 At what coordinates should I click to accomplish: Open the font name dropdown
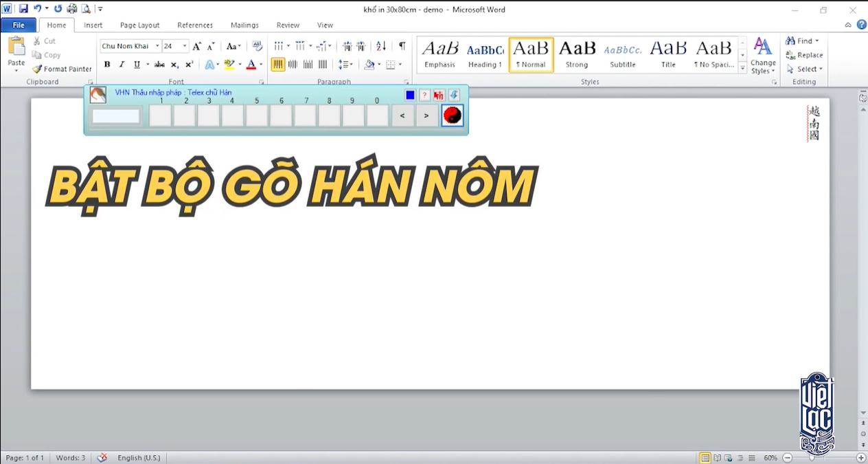pyautogui.click(x=157, y=46)
